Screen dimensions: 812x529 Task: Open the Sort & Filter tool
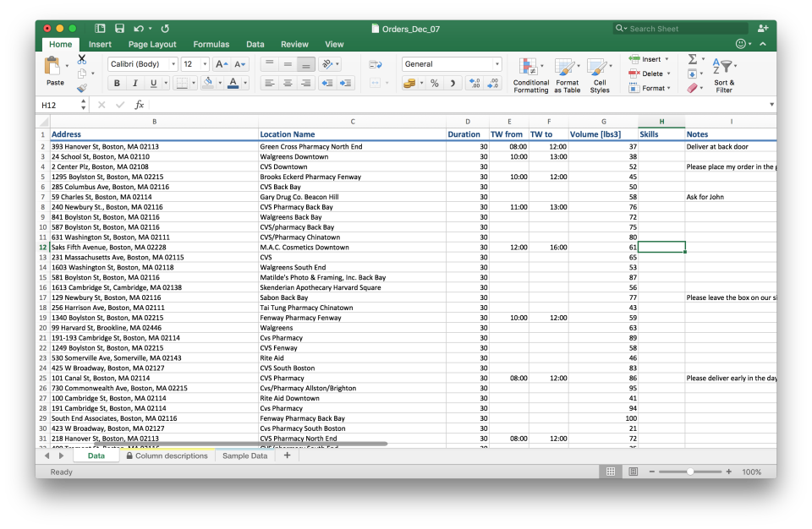tap(724, 75)
